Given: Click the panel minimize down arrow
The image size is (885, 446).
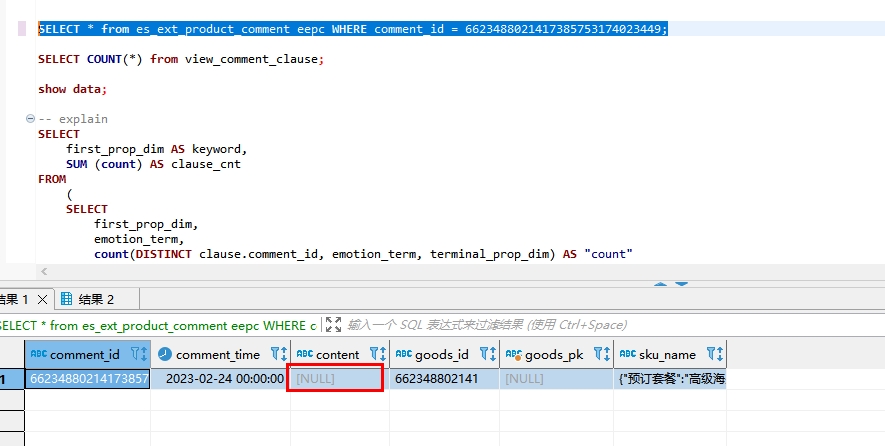Looking at the screenshot, I should click(681, 284).
